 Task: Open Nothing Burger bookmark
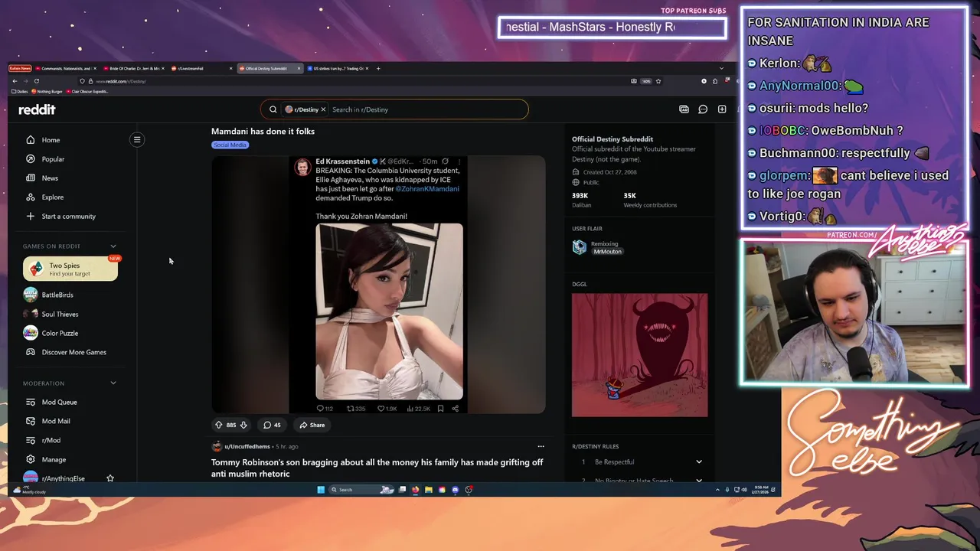(47, 91)
